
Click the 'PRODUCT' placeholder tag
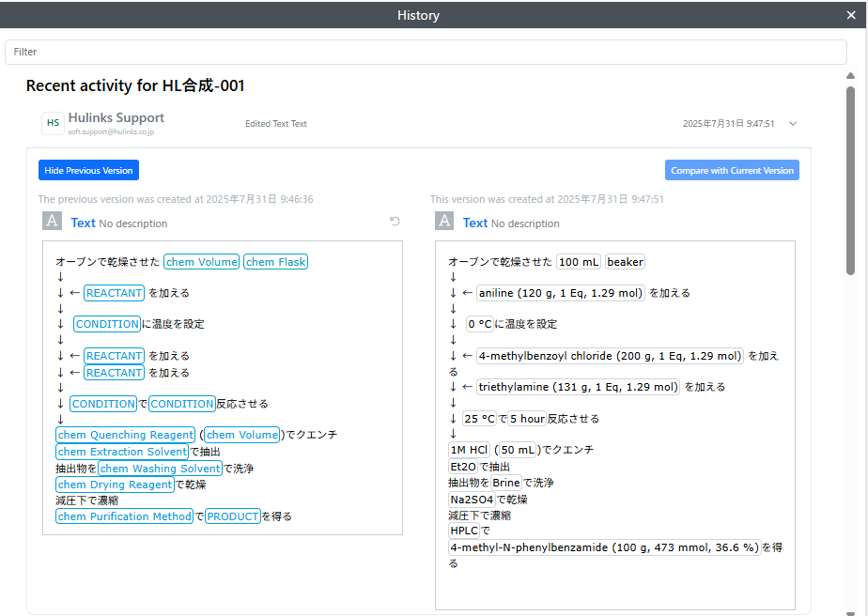232,516
